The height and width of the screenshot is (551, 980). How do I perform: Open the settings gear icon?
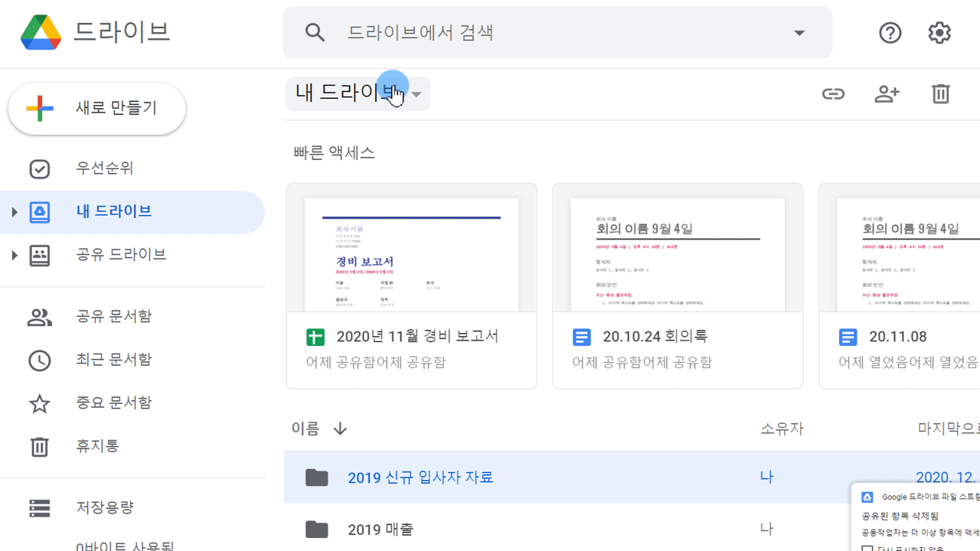coord(939,33)
